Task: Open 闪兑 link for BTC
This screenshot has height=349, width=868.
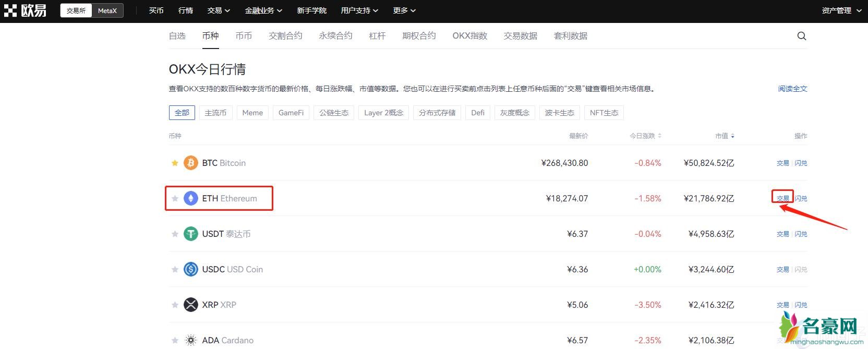Action: tap(801, 163)
